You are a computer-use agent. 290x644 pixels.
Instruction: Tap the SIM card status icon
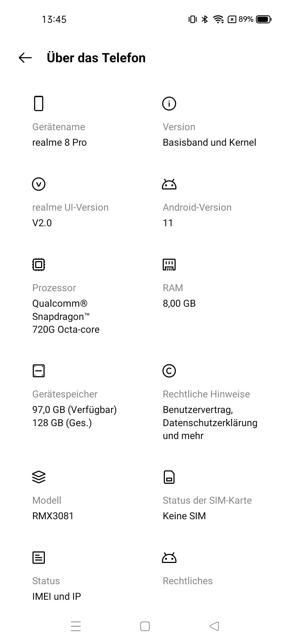tap(169, 477)
